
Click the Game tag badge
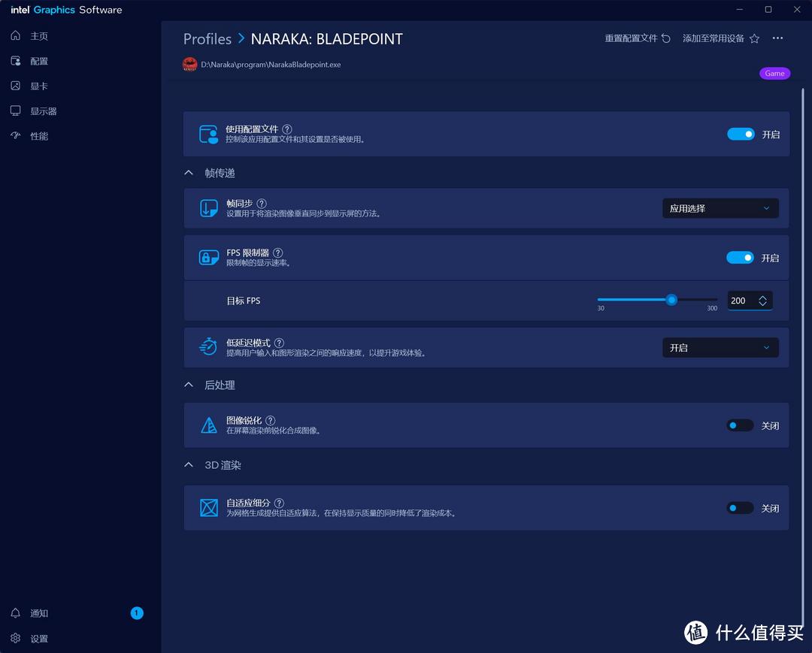point(774,74)
